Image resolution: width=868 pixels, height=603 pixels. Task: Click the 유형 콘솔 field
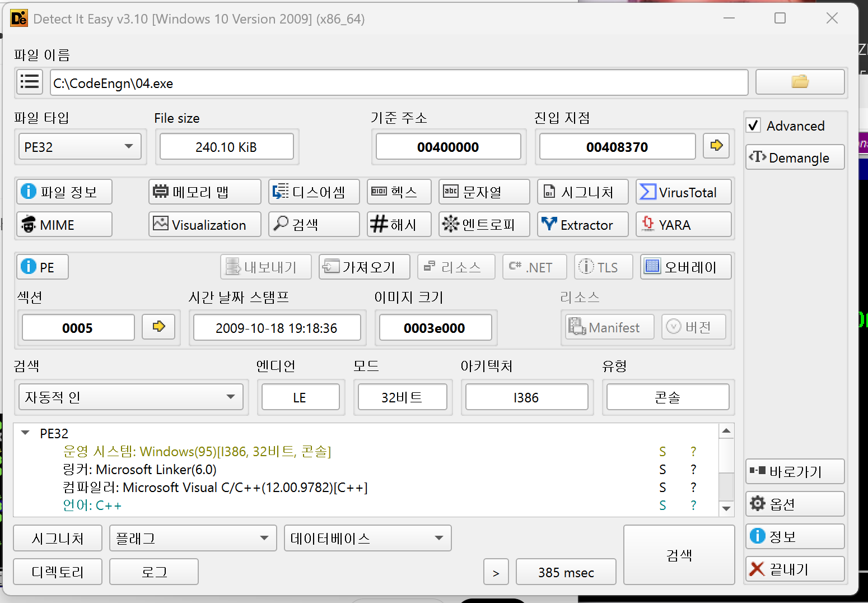pyautogui.click(x=668, y=397)
